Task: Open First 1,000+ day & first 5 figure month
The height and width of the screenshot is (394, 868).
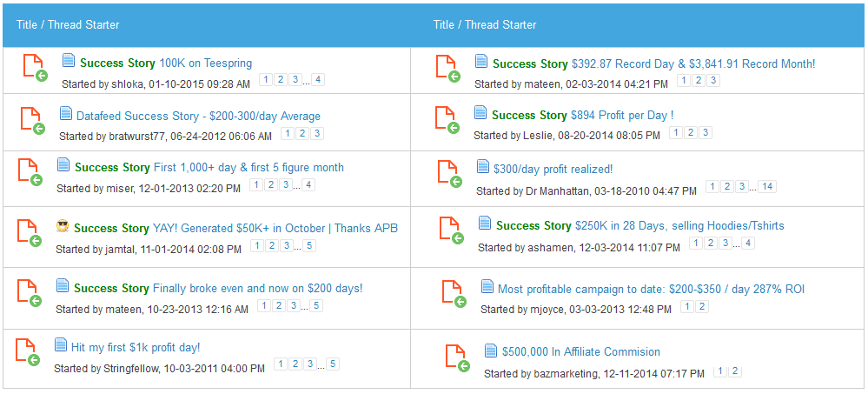Action: (x=248, y=167)
